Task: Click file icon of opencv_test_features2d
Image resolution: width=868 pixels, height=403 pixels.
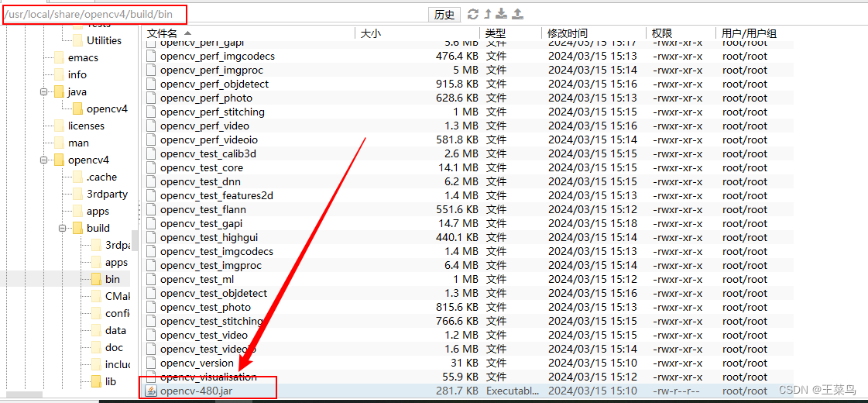Action: coord(151,195)
